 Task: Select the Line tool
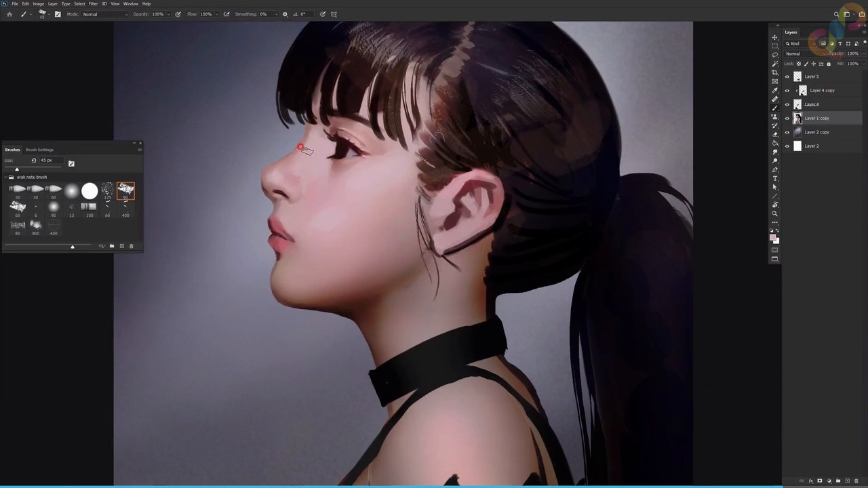(775, 196)
